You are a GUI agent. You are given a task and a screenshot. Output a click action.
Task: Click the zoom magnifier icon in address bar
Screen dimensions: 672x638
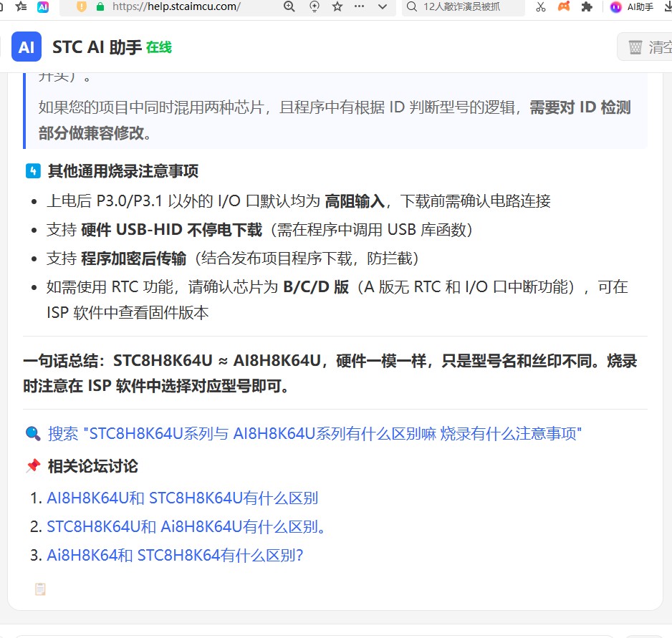click(x=289, y=6)
